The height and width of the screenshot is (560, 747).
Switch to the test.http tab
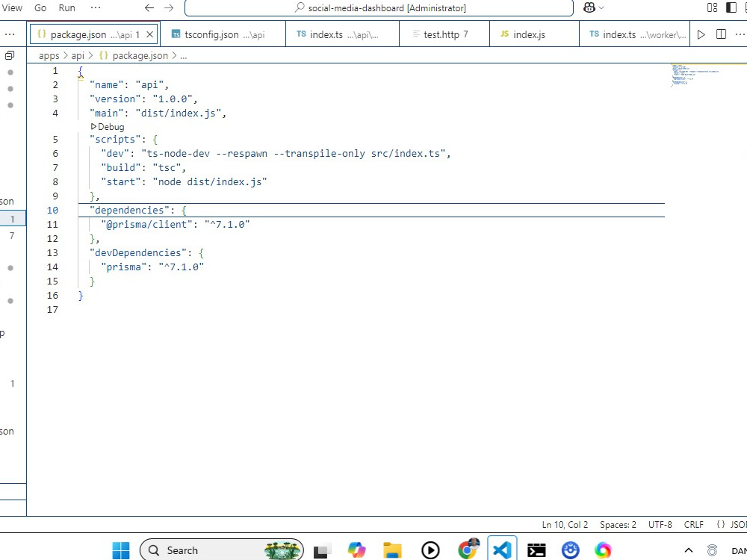444,34
